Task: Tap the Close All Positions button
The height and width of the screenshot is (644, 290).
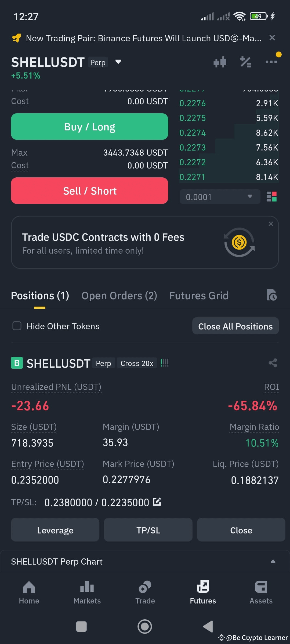Action: (235, 326)
